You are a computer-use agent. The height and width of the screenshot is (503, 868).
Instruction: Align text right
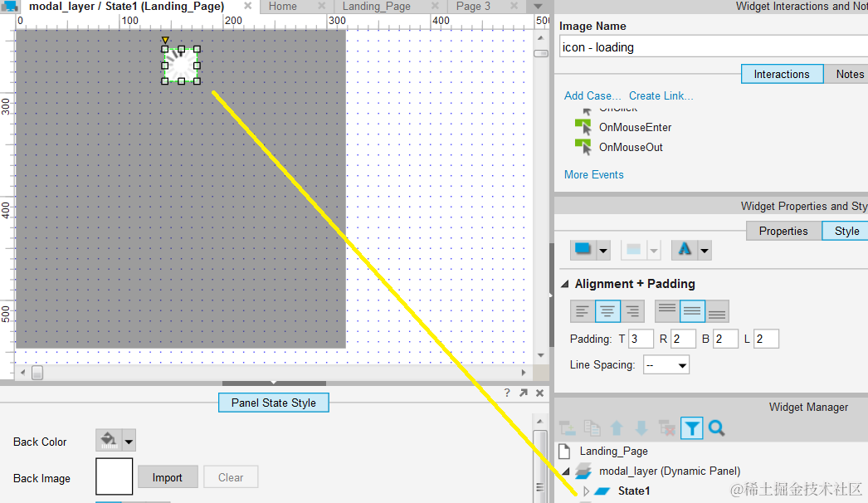[632, 310]
